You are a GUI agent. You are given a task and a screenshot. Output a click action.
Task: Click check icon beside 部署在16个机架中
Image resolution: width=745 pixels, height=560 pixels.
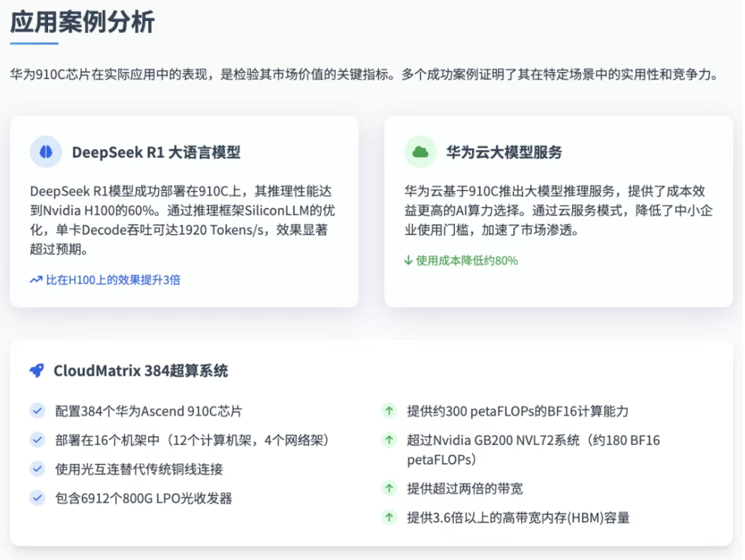click(x=37, y=440)
